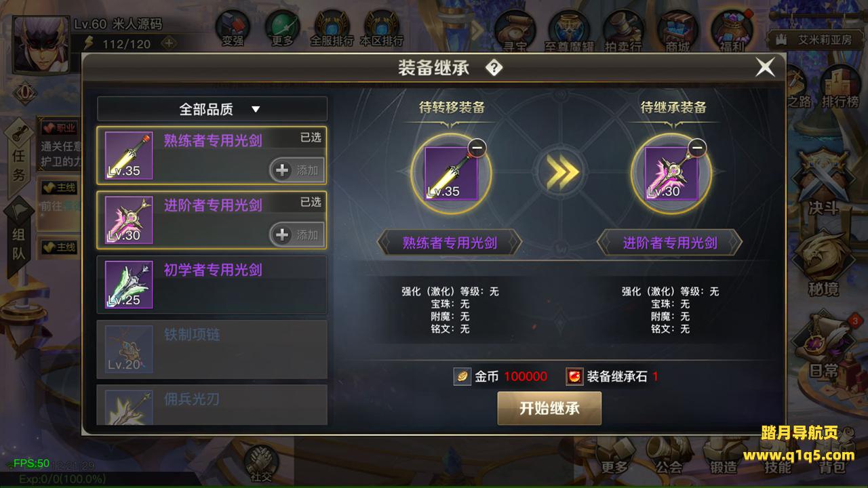
Task: Open the 全部品质 quality filter dropdown
Action: pyautogui.click(x=212, y=108)
